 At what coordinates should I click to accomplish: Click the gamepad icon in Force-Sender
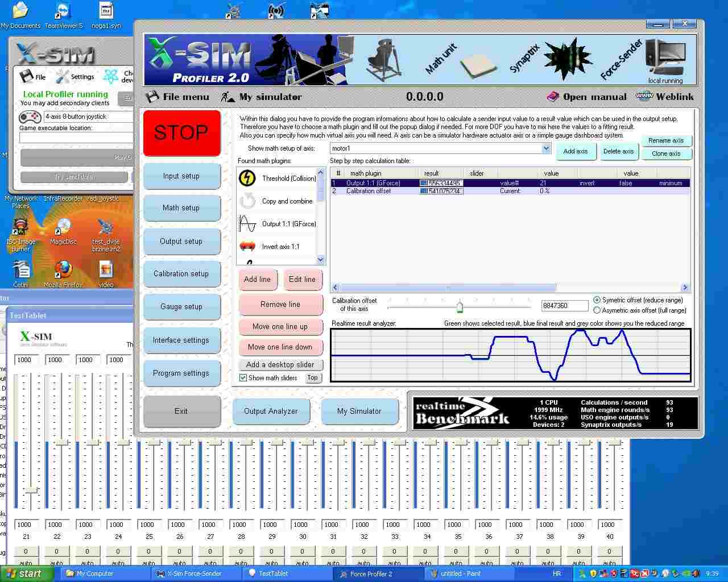[30, 117]
